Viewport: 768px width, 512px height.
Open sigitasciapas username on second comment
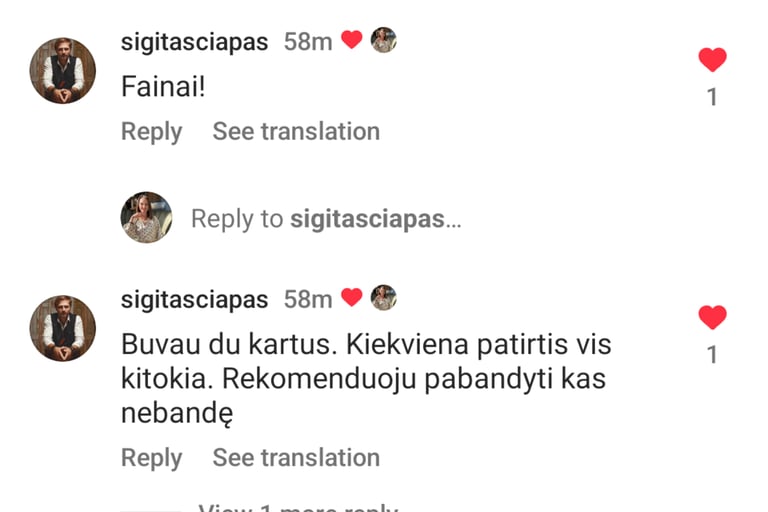194,299
